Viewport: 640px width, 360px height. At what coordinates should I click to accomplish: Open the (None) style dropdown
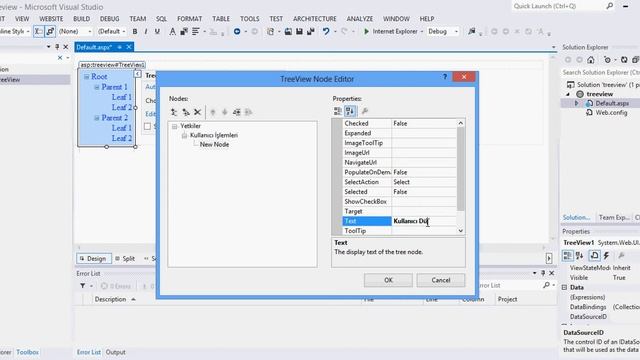click(90, 31)
